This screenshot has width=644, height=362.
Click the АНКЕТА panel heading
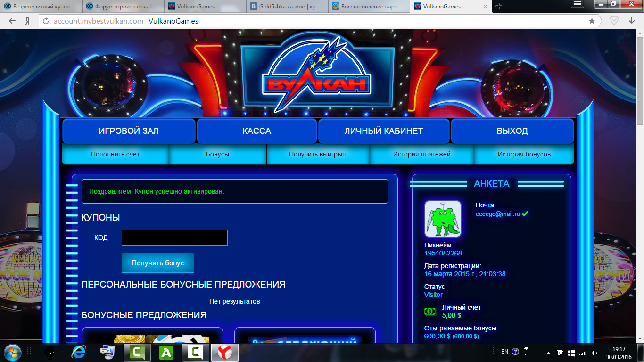[492, 184]
